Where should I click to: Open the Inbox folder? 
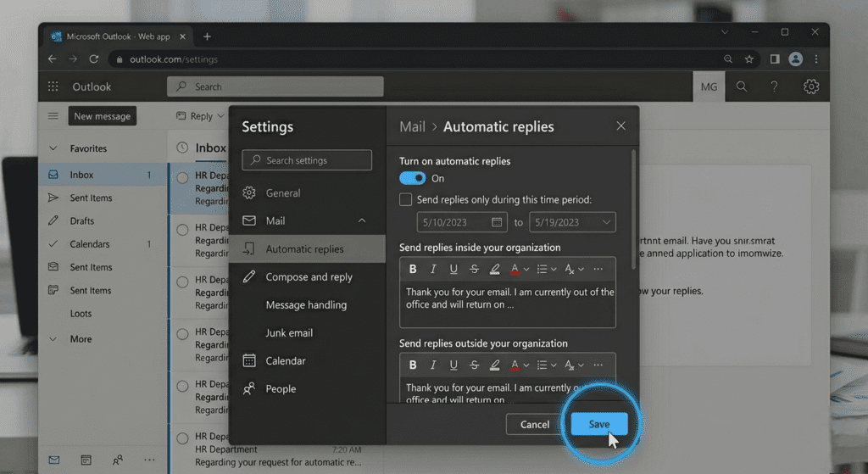point(103,175)
